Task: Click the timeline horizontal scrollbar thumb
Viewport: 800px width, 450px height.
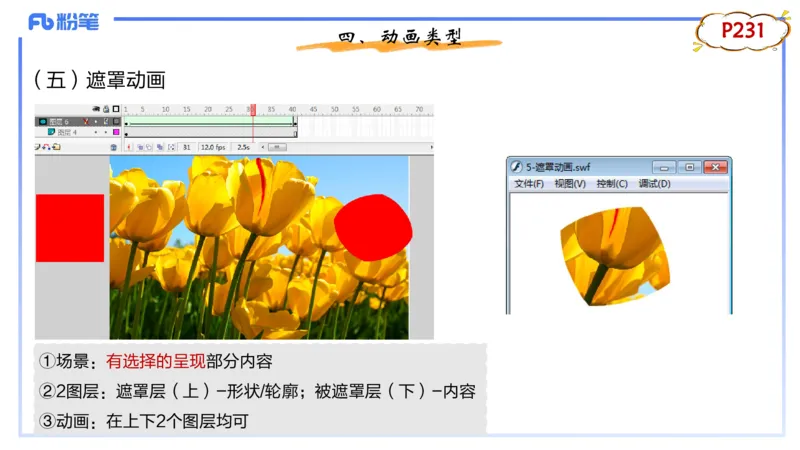Action: pyautogui.click(x=277, y=147)
